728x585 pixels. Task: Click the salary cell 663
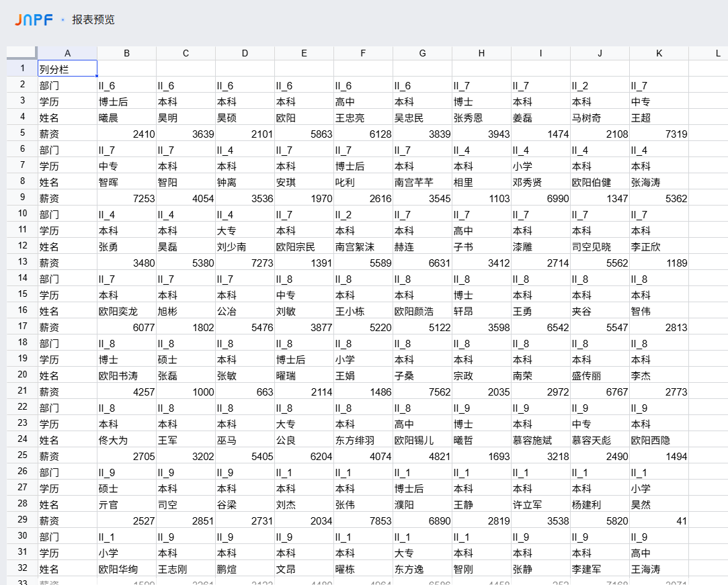[x=245, y=392]
